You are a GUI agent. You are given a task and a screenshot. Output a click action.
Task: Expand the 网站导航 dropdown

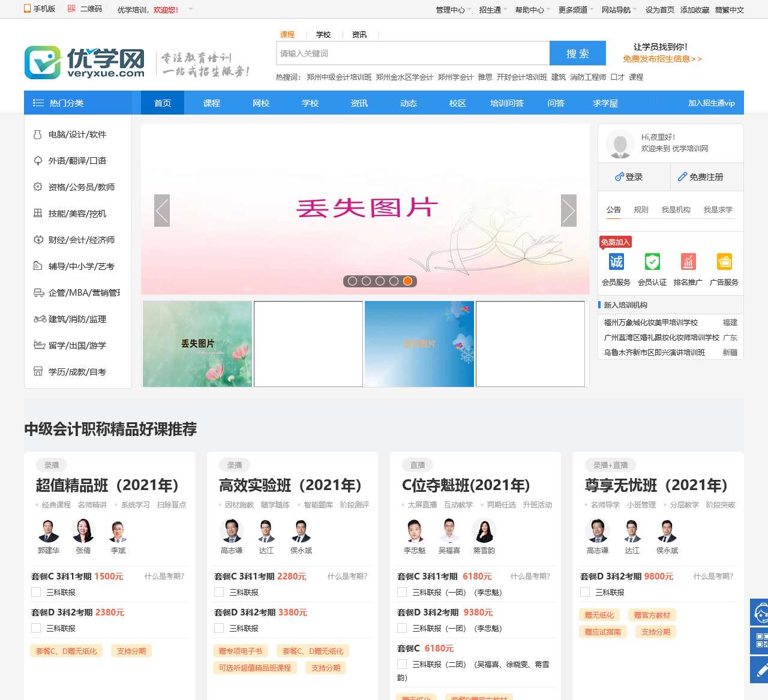tap(617, 9)
